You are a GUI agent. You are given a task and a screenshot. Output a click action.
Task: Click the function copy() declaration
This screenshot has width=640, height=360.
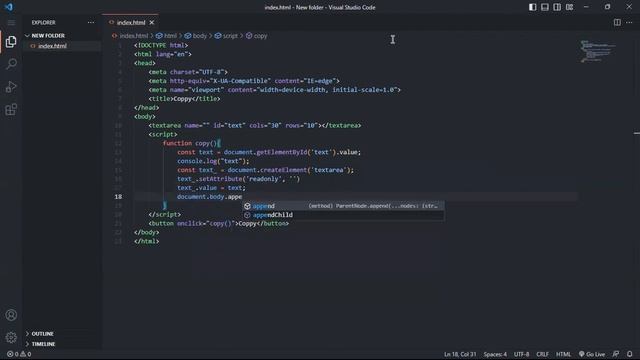pos(192,143)
